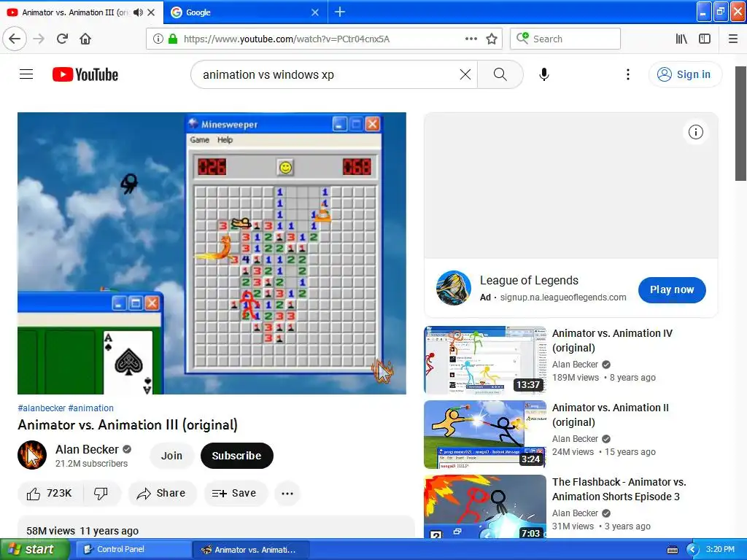Select Animator vs. Animati... taskbar button
Image resolution: width=747 pixels, height=560 pixels.
pos(251,550)
